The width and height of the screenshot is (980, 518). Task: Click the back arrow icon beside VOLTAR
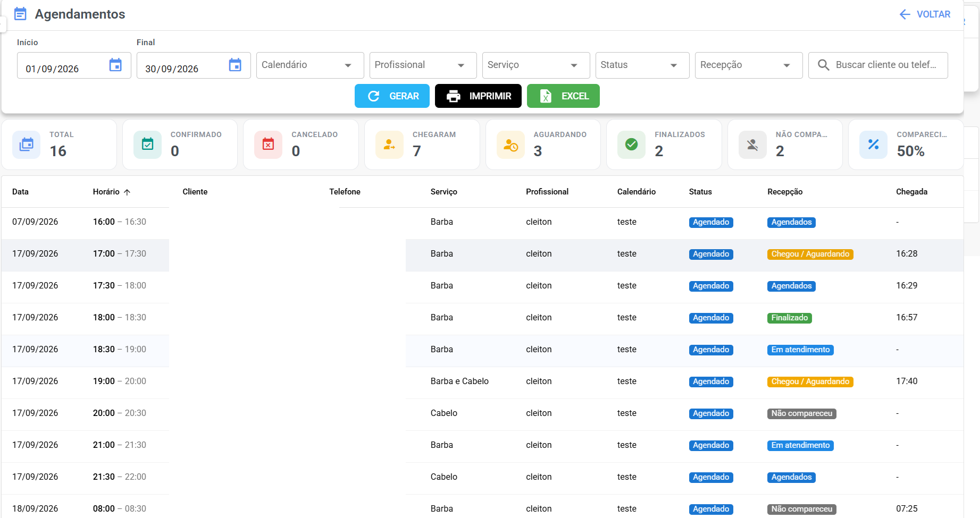[x=904, y=14]
